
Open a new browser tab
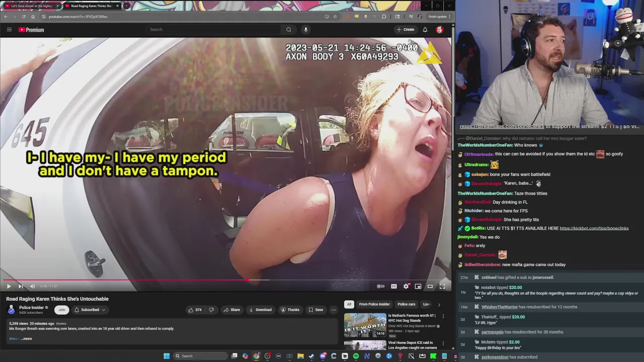point(127,6)
